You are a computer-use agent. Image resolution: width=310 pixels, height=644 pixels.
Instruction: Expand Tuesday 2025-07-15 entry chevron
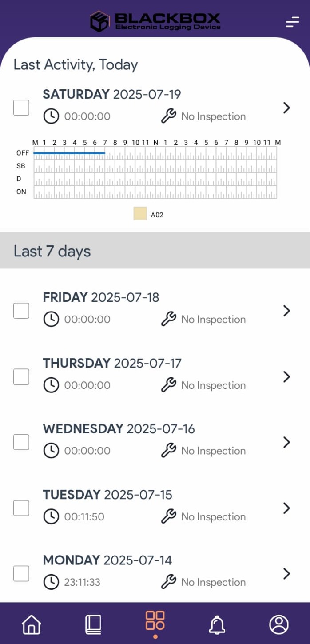286,508
